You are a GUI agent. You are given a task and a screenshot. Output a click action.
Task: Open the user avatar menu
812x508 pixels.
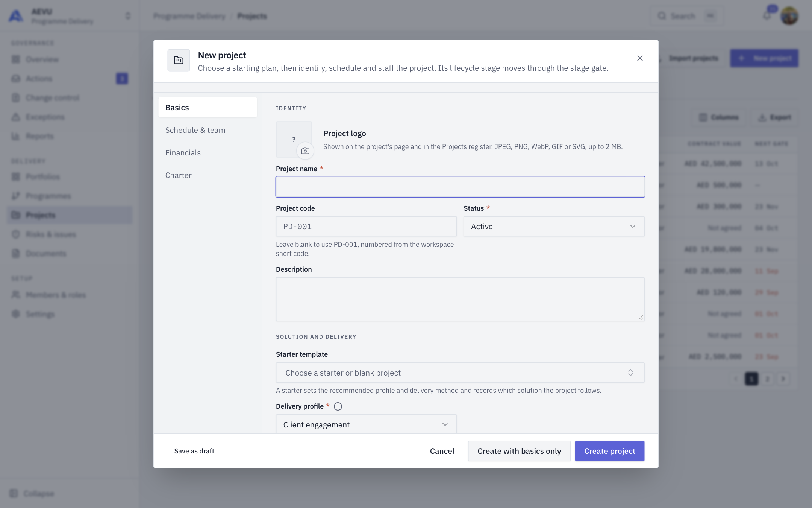pyautogui.click(x=789, y=16)
